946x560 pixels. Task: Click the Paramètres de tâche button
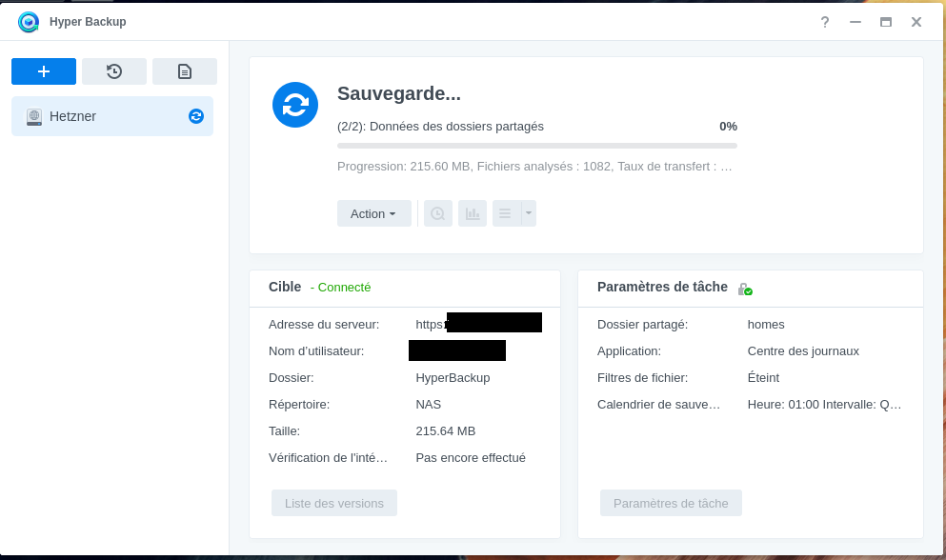click(671, 503)
